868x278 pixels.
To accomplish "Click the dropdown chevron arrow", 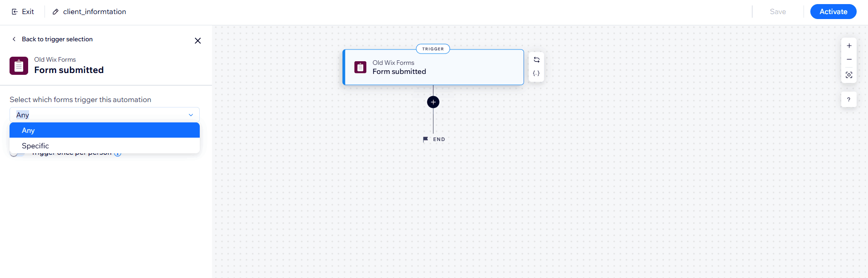I will tap(191, 115).
